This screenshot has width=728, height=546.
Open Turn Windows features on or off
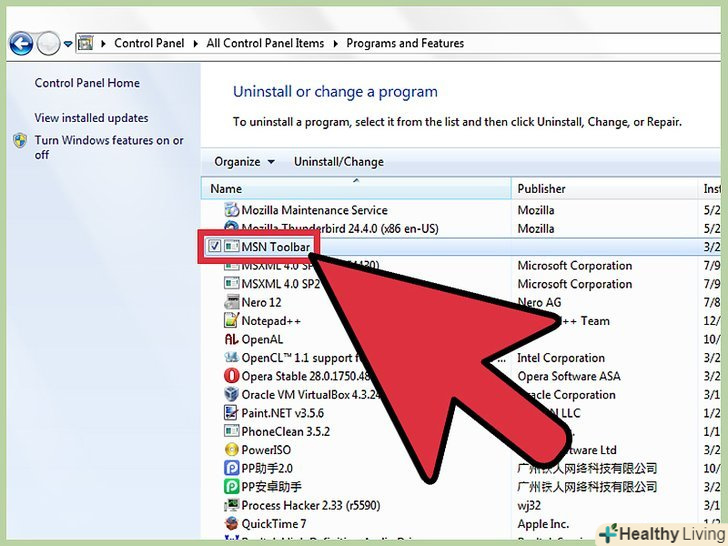coord(109,147)
